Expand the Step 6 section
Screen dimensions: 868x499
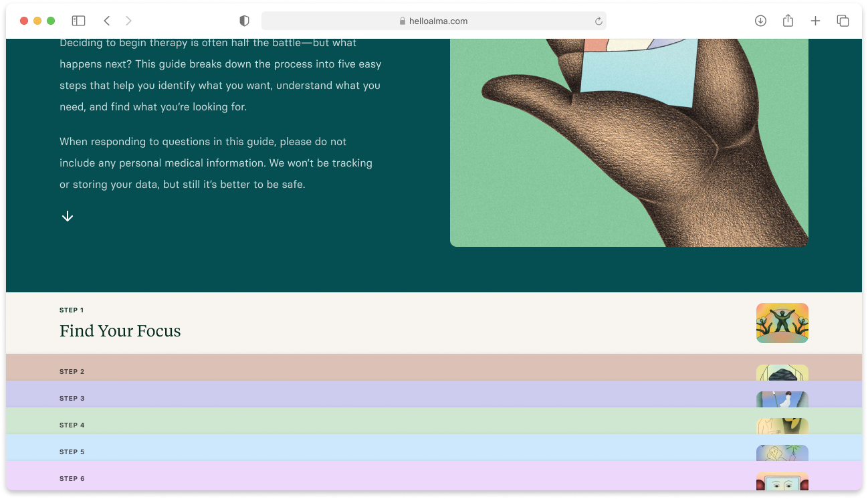pyautogui.click(x=434, y=476)
